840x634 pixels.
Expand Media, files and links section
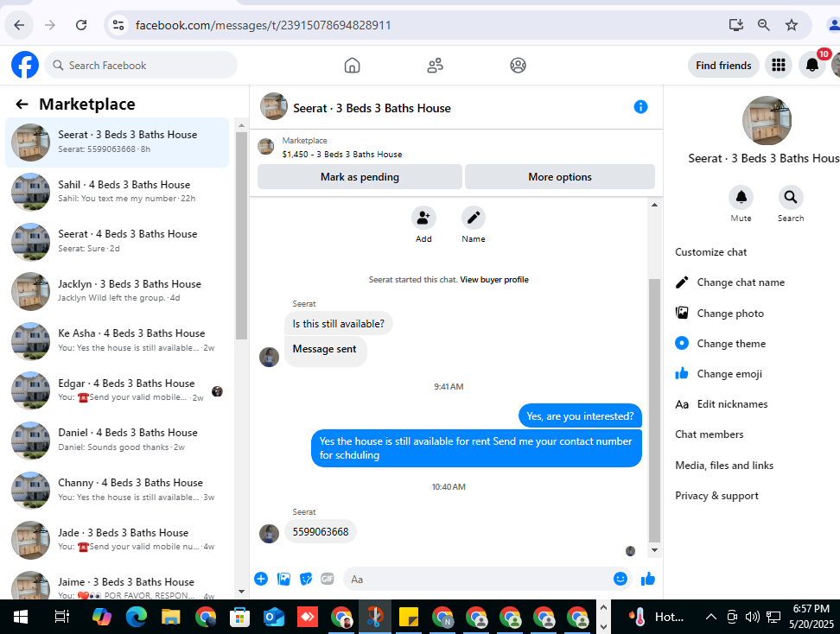(x=724, y=466)
